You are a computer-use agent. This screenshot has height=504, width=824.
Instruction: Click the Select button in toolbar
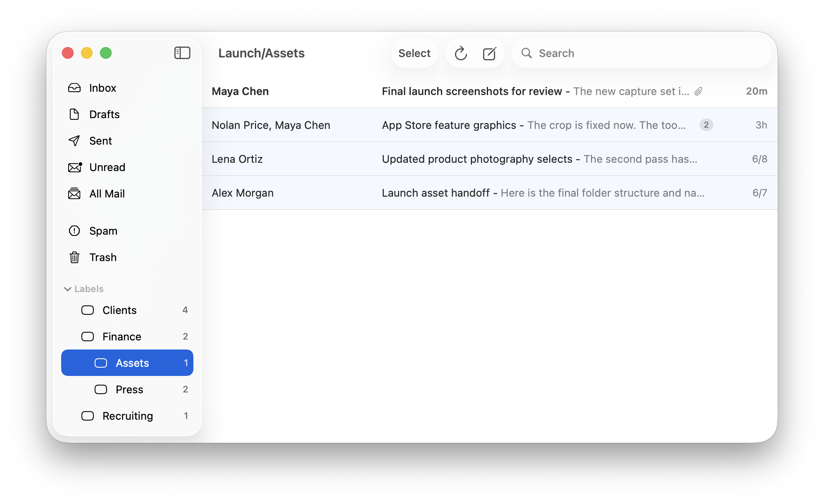pos(414,53)
